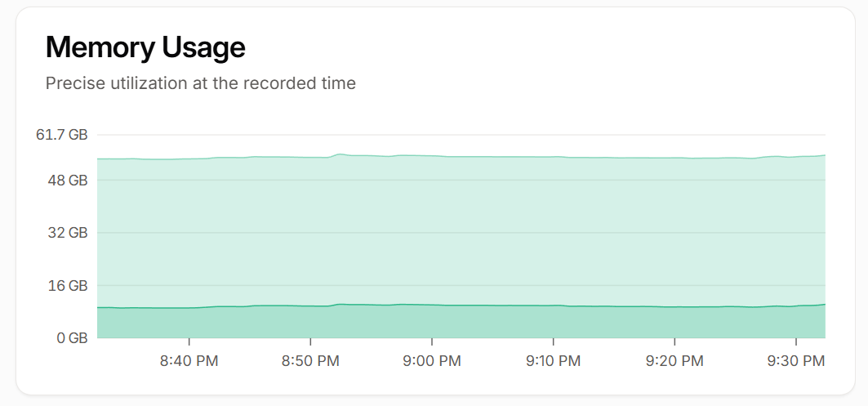Click the Memory Usage chart title
The image size is (868, 406).
tap(145, 47)
